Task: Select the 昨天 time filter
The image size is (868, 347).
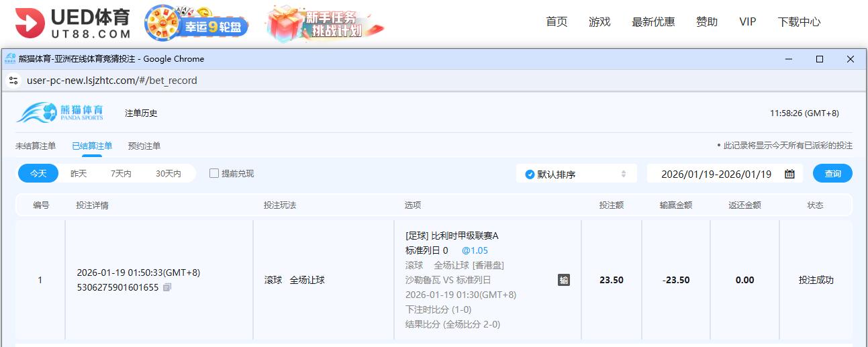Action: coord(79,174)
